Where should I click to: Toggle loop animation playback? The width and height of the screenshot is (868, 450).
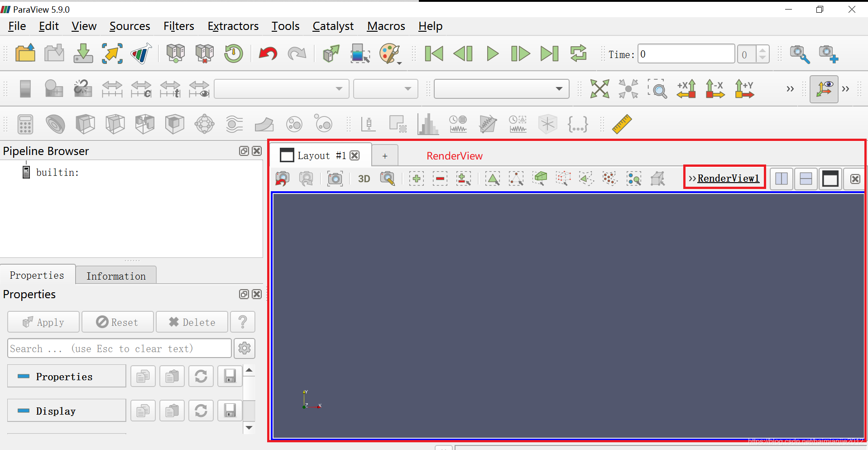pyautogui.click(x=579, y=53)
